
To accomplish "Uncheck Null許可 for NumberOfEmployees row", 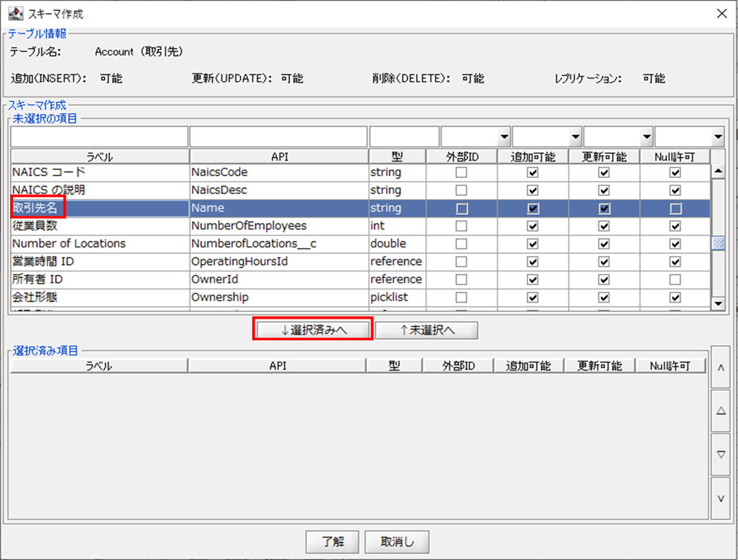I will tap(676, 226).
